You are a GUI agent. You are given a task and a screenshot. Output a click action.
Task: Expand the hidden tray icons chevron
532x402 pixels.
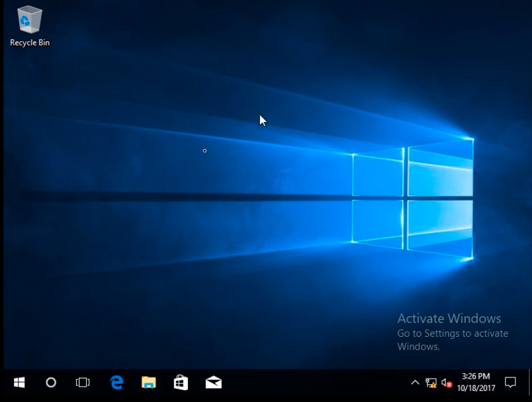(x=415, y=383)
